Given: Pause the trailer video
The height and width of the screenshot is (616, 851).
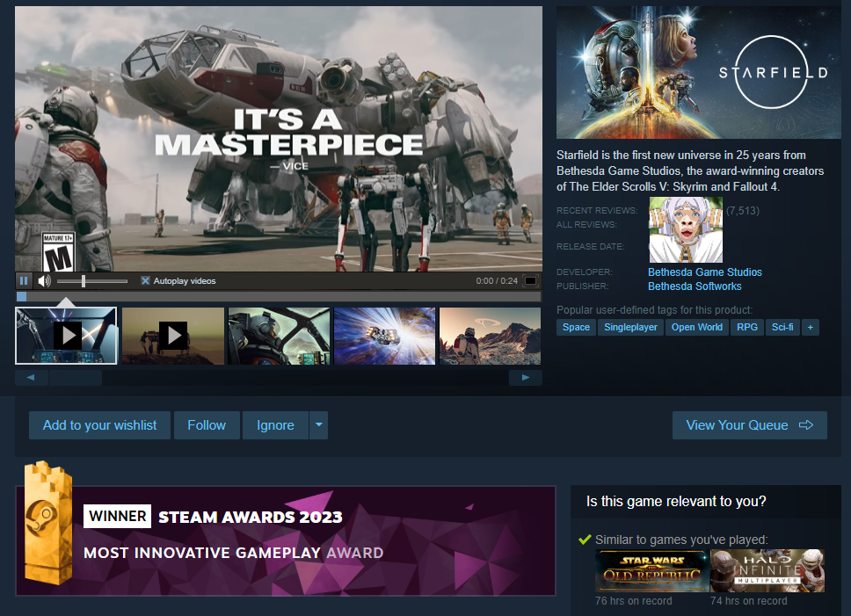Looking at the screenshot, I should coord(24,281).
